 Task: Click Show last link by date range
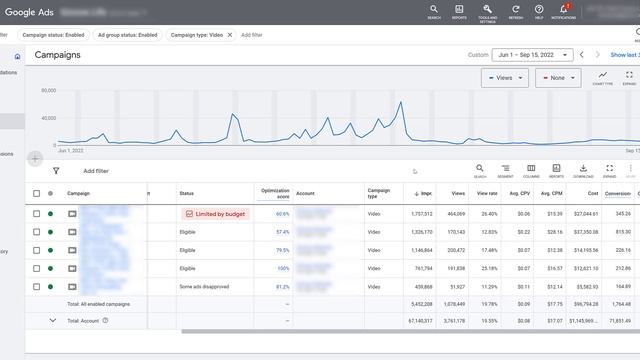pos(624,55)
